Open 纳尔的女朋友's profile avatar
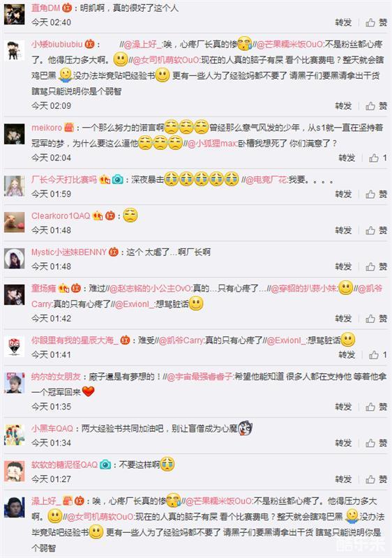The image size is (392, 558). click(x=14, y=382)
